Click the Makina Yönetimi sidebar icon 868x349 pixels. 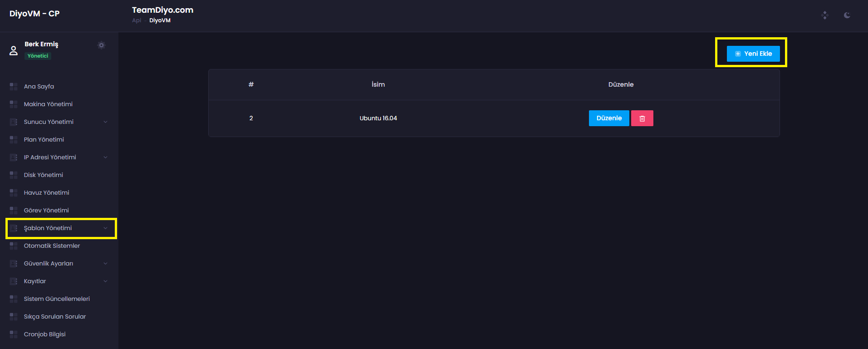click(x=14, y=104)
